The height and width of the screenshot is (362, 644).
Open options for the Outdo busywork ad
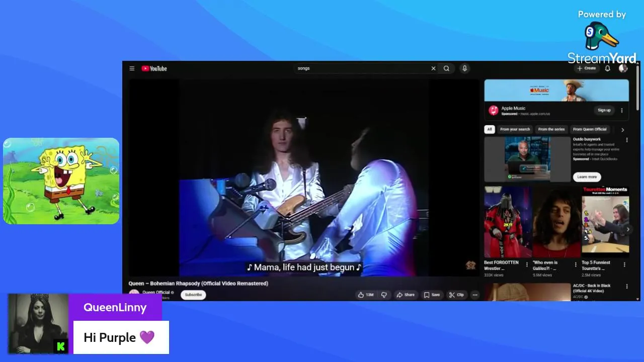coord(626,140)
